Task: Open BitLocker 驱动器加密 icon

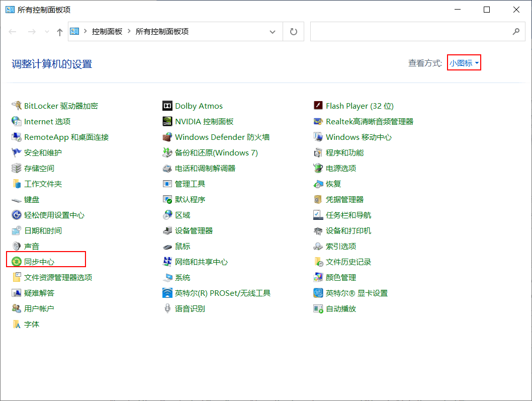Action: pyautogui.click(x=16, y=106)
